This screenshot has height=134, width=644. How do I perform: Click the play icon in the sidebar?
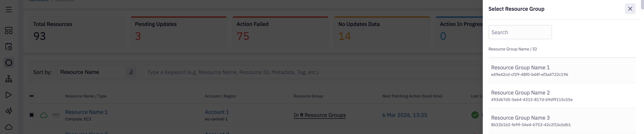pyautogui.click(x=9, y=95)
